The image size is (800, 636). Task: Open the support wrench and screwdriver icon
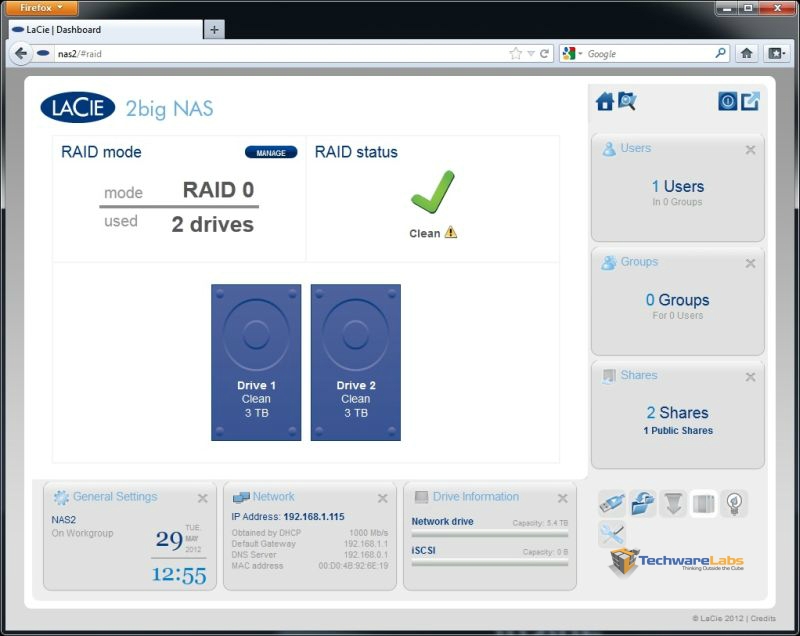(x=613, y=535)
